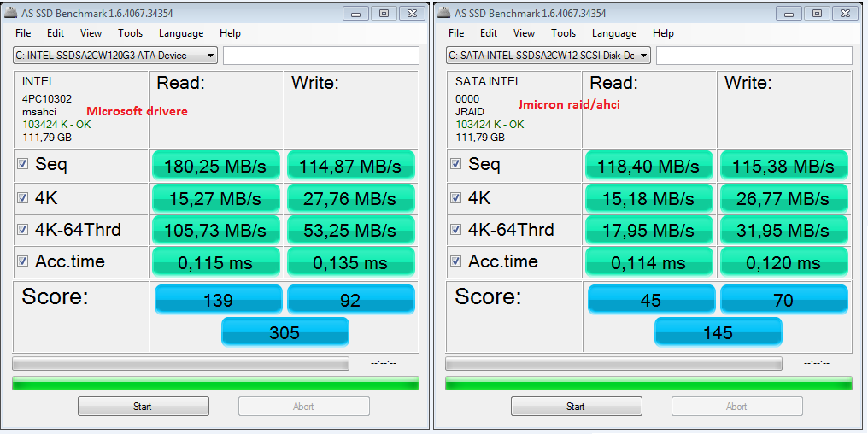Image resolution: width=868 pixels, height=434 pixels.
Task: Toggle Acc.time checkbox in the left window
Action: pos(23,261)
